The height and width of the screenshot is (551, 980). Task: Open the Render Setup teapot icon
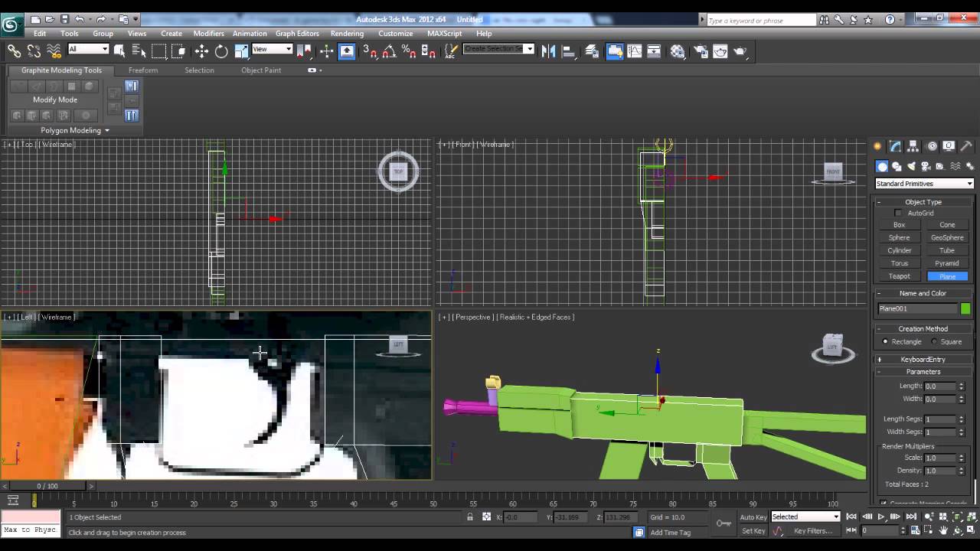click(x=701, y=51)
